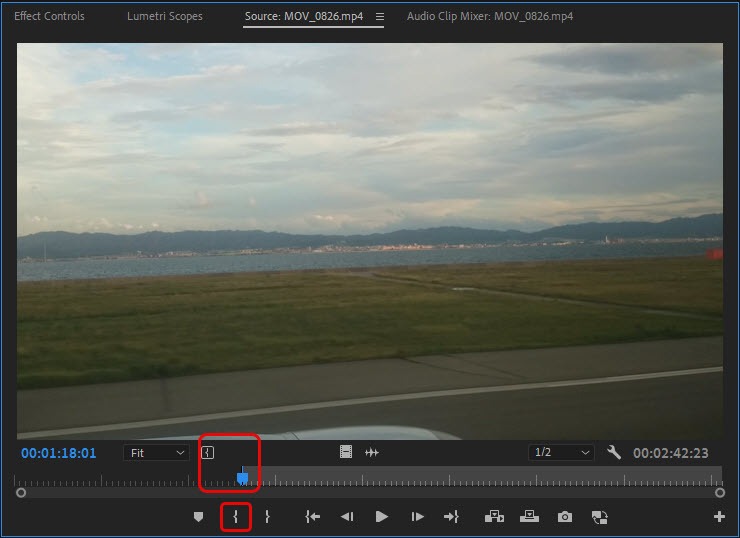Click the Mark In button
This screenshot has width=740, height=538.
236,517
